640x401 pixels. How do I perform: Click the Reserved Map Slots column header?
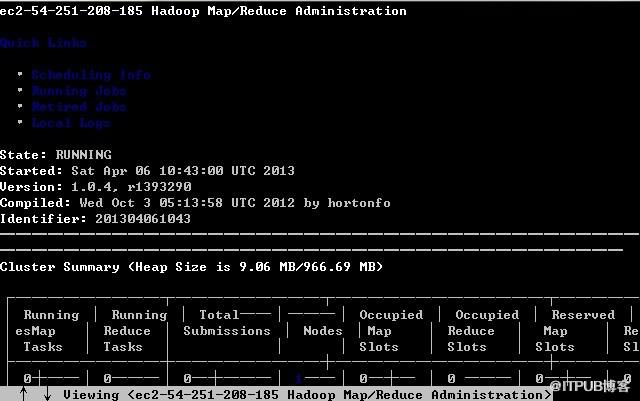point(575,331)
